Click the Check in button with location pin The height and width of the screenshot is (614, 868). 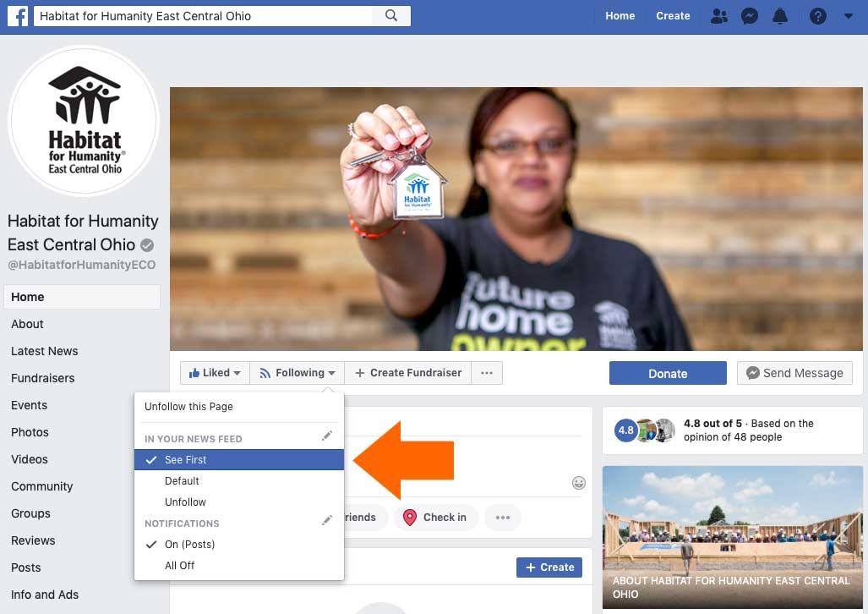[x=435, y=518]
